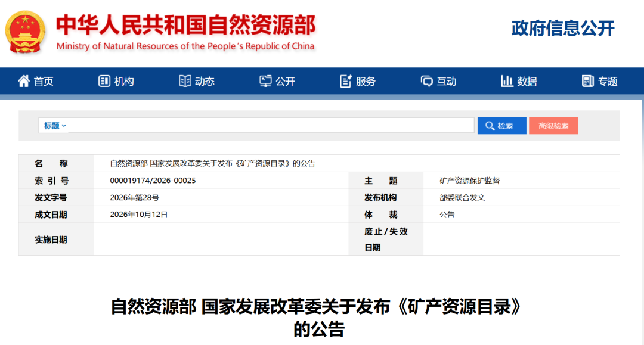Click the search text input field
644x345 pixels.
271,126
